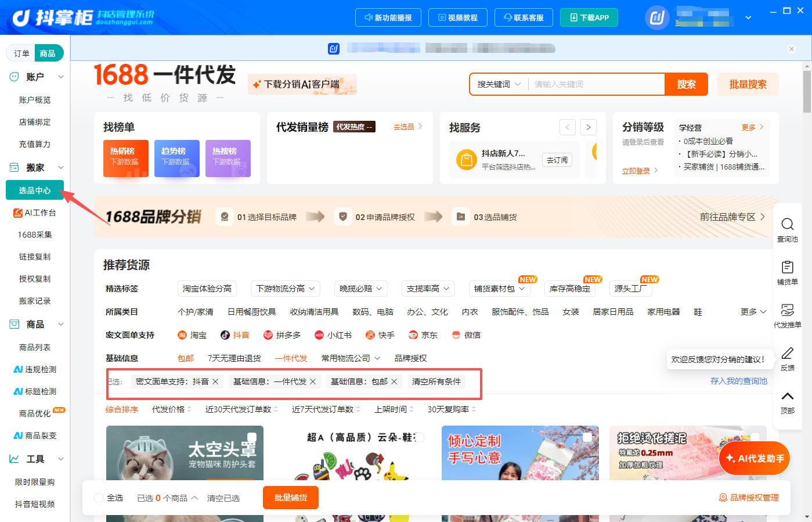Click the 下载APP button
This screenshot has width=812, height=522.
pyautogui.click(x=589, y=17)
